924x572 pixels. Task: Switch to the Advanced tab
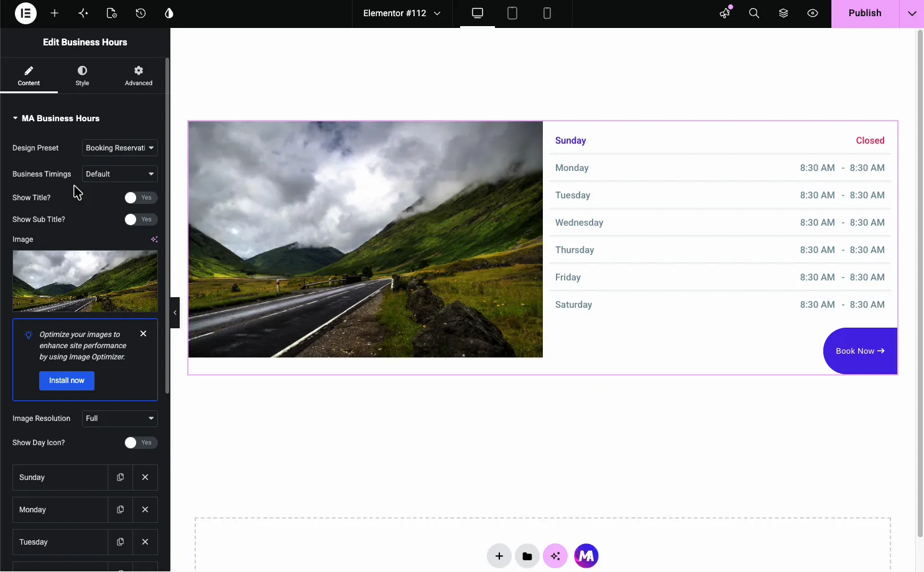coord(139,76)
